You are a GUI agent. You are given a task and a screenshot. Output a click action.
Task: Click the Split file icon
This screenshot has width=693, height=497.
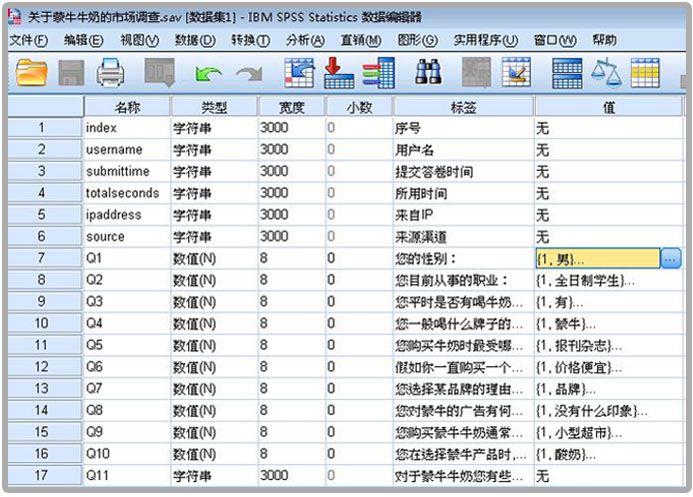[x=567, y=73]
